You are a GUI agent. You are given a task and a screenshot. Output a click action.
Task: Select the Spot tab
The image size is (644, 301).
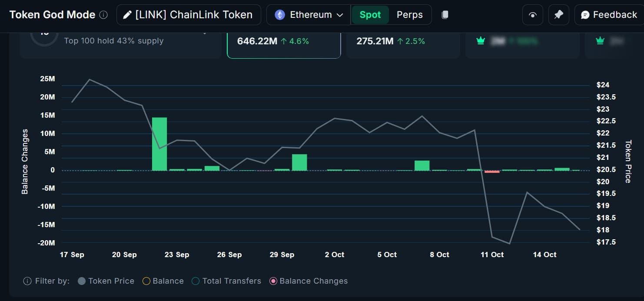(x=370, y=14)
